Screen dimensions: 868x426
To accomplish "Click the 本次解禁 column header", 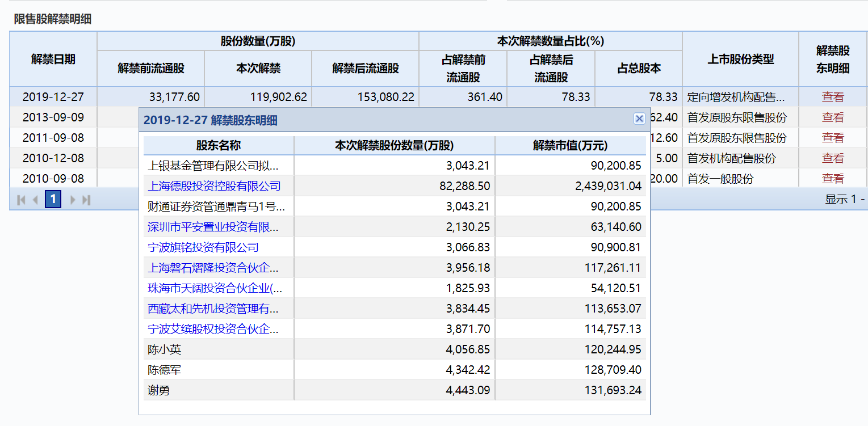I will coord(258,69).
